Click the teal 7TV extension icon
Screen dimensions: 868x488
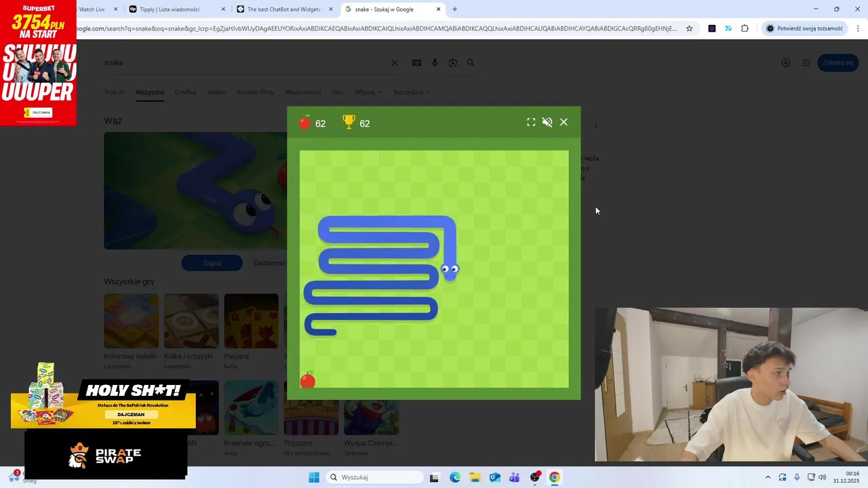click(728, 28)
